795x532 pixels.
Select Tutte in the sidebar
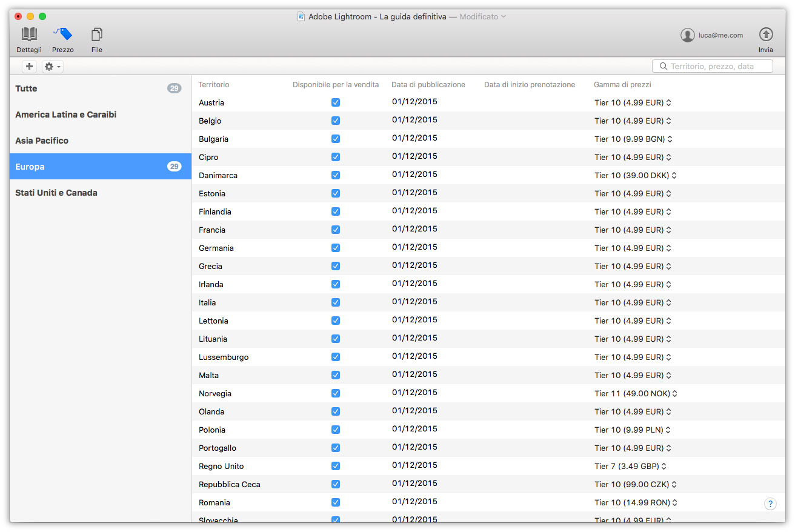[x=101, y=88]
